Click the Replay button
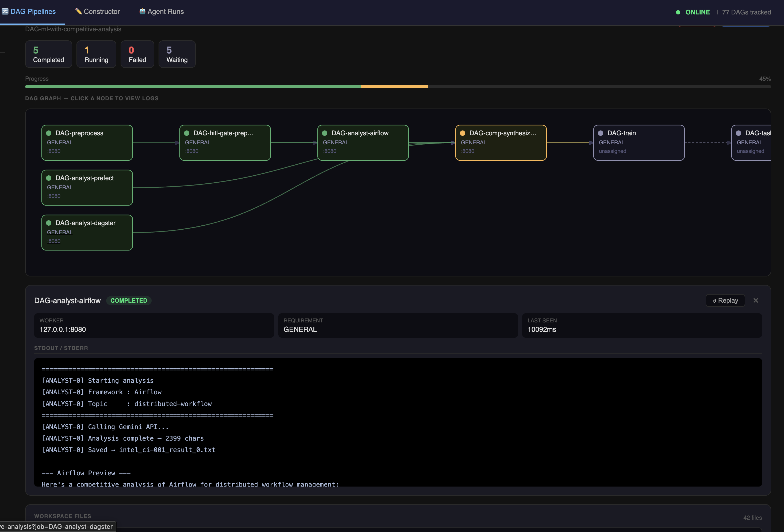 tap(725, 300)
